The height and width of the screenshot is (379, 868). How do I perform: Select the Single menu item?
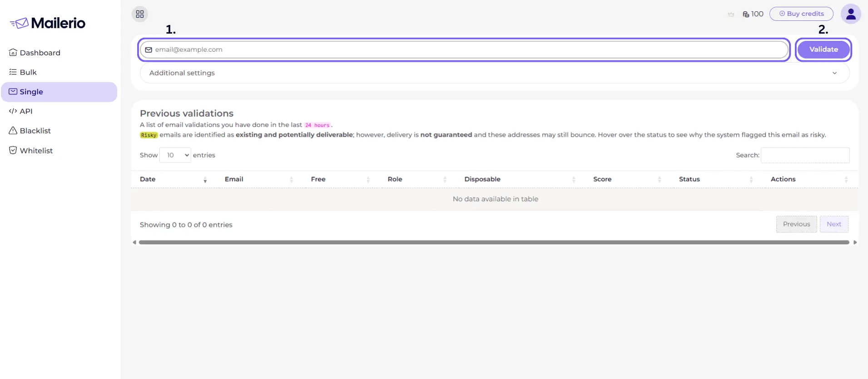tap(59, 92)
